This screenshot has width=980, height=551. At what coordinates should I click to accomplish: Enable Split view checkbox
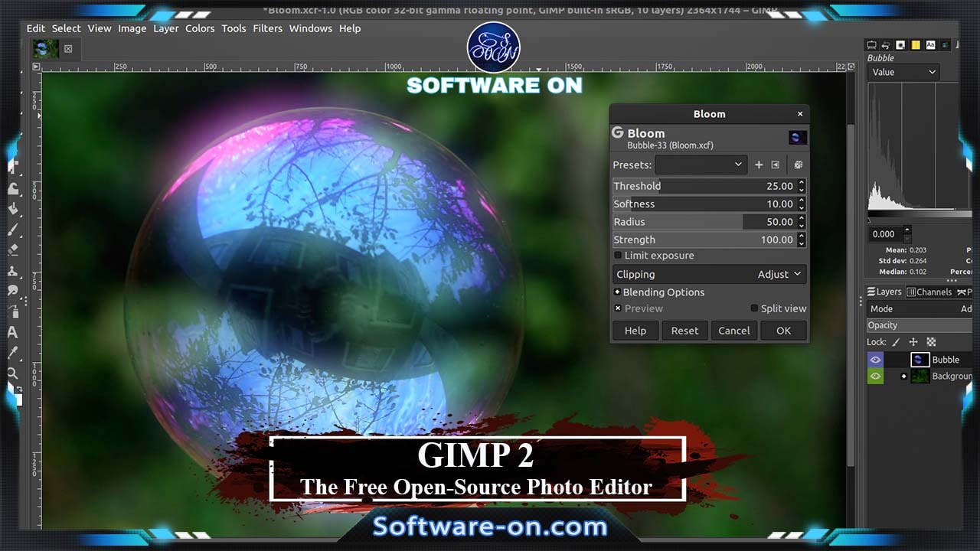click(x=754, y=308)
